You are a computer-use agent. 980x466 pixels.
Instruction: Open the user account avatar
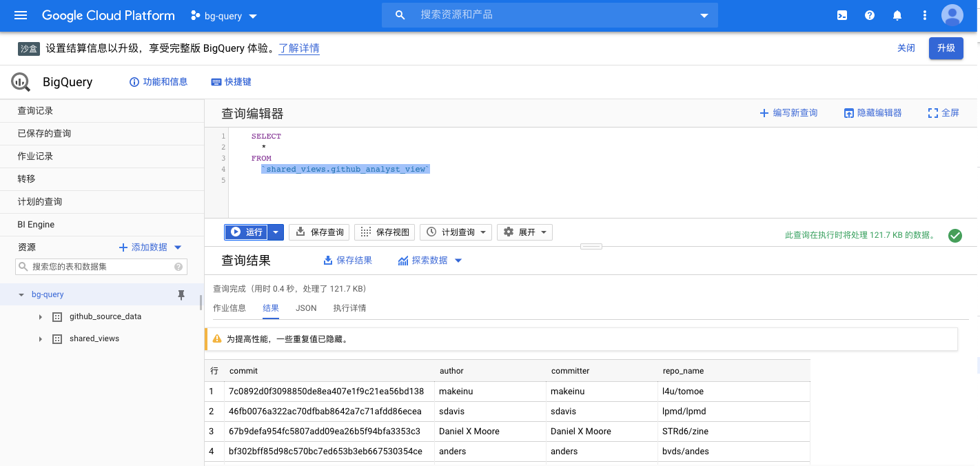pyautogui.click(x=952, y=15)
